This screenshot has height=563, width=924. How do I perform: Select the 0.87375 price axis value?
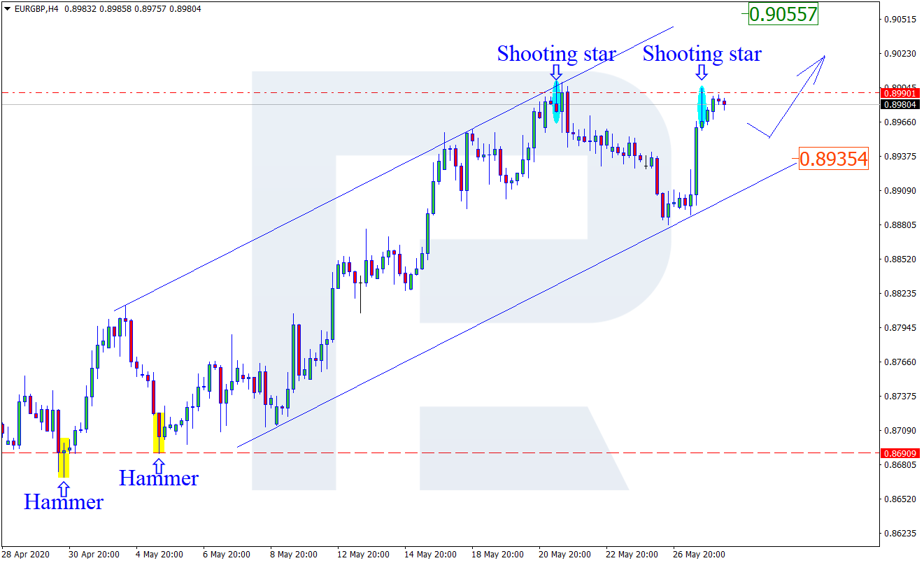(900, 396)
